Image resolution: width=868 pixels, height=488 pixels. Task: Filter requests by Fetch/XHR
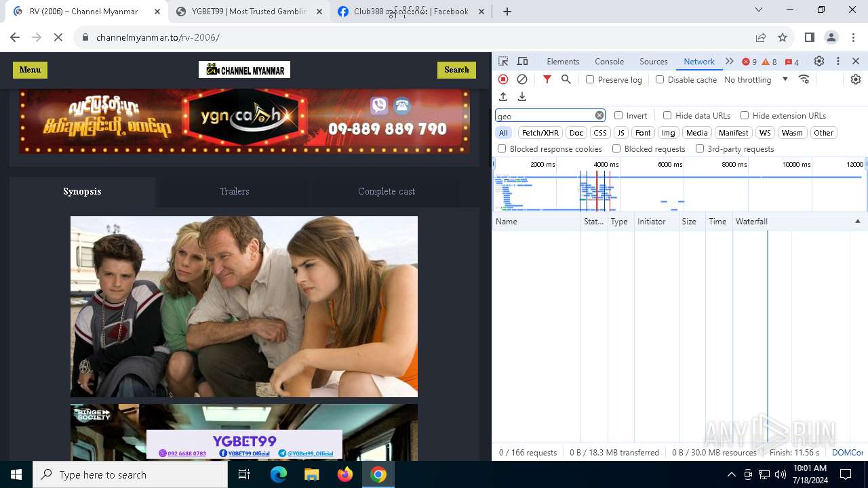540,133
